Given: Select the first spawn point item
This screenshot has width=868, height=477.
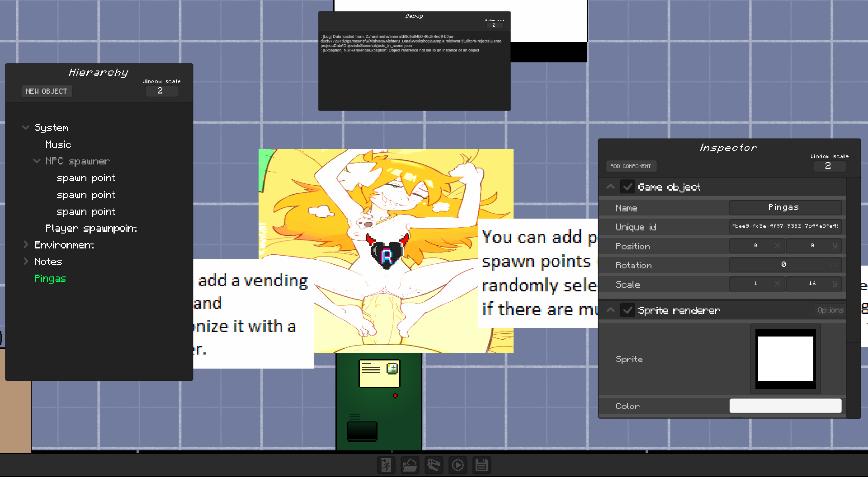Looking at the screenshot, I should pyautogui.click(x=86, y=178).
